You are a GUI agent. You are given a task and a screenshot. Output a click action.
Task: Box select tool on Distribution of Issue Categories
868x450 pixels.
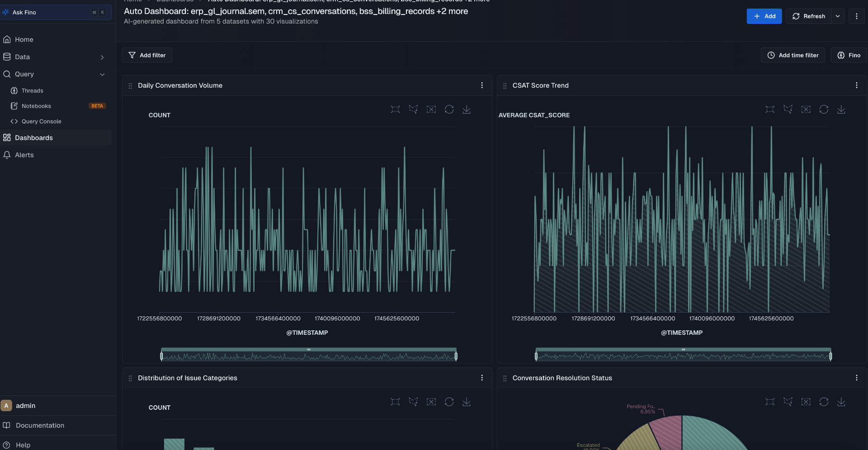(x=396, y=402)
